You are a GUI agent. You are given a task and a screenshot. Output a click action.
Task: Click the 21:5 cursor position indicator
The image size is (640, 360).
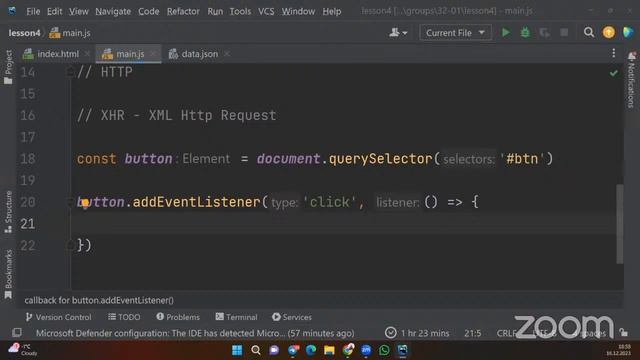pyautogui.click(x=473, y=333)
